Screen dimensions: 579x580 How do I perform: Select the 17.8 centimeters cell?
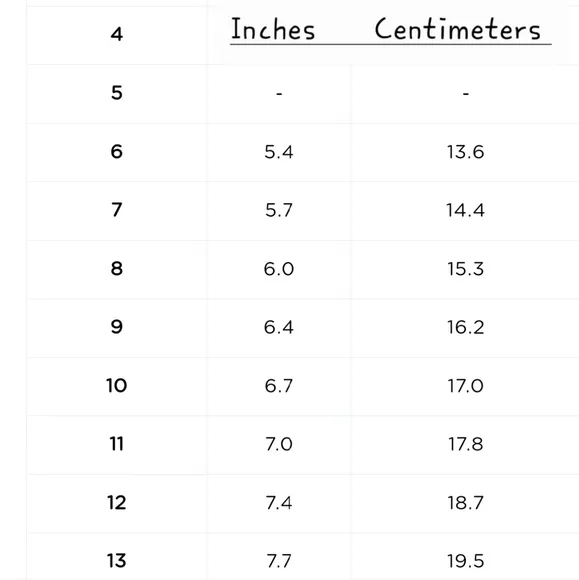click(x=465, y=444)
